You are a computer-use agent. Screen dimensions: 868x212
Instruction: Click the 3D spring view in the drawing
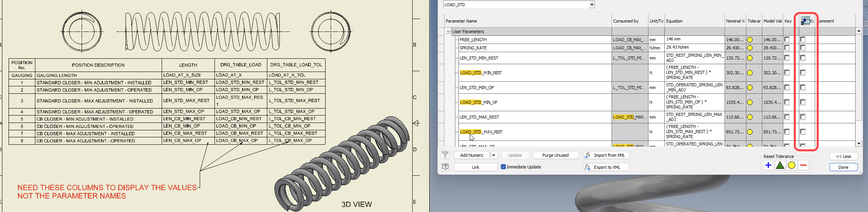[x=342, y=164]
